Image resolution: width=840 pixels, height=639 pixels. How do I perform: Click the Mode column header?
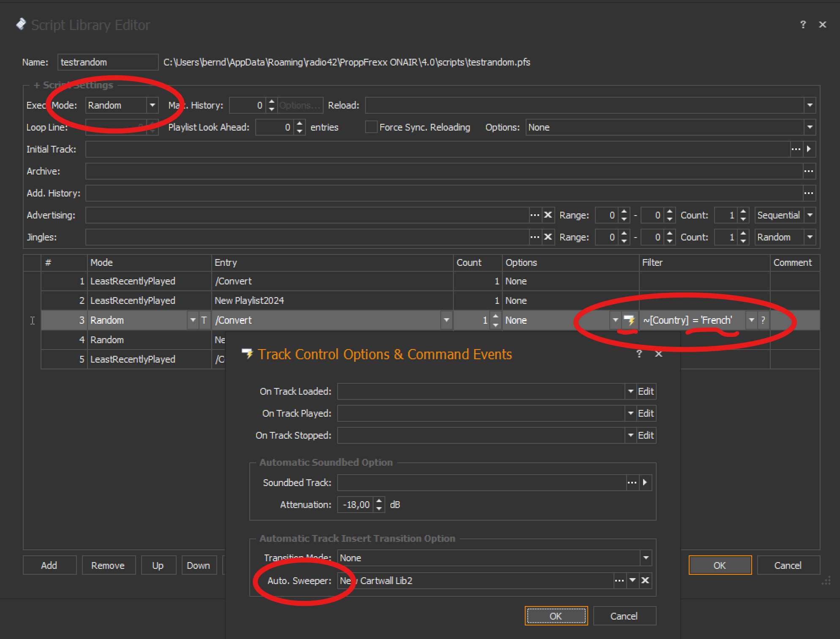[x=149, y=262]
